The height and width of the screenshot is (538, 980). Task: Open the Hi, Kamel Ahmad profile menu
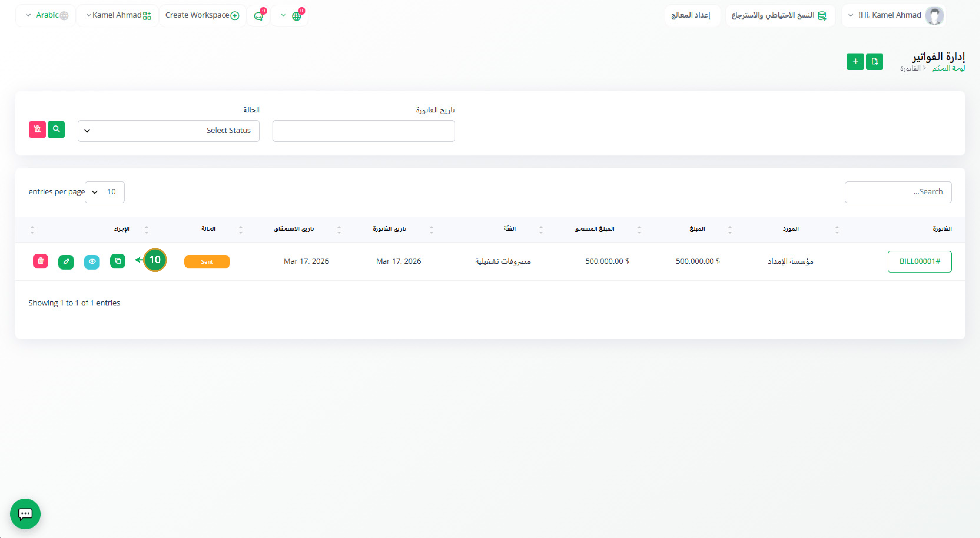tap(894, 16)
